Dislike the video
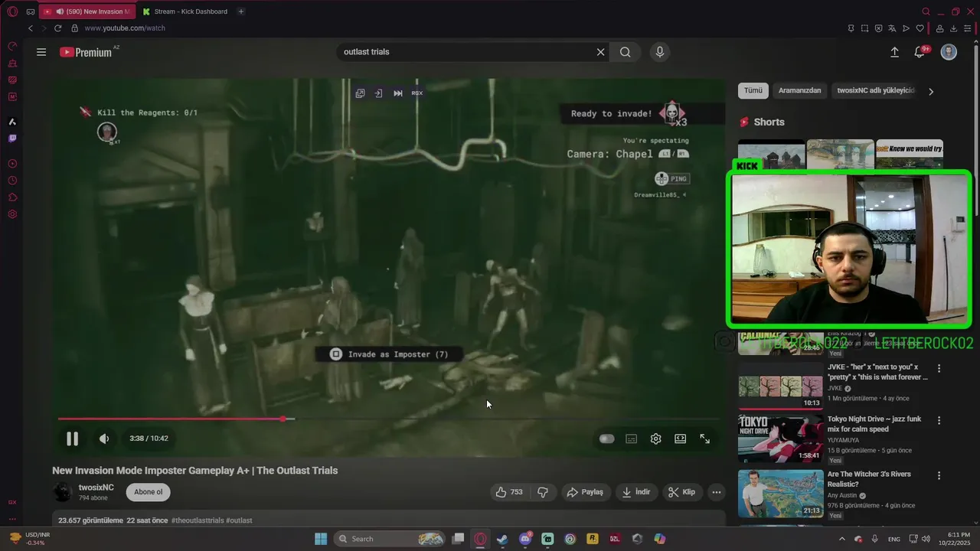 tap(543, 492)
